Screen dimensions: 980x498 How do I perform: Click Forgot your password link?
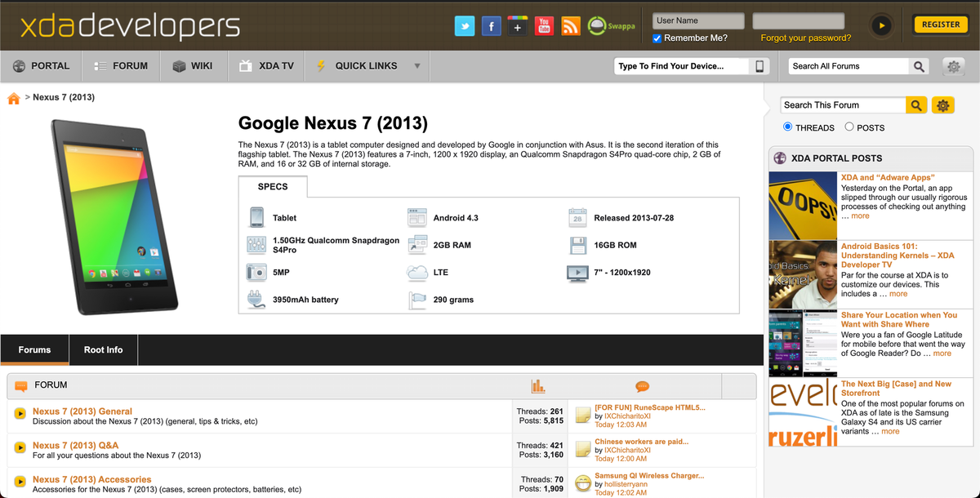click(805, 38)
